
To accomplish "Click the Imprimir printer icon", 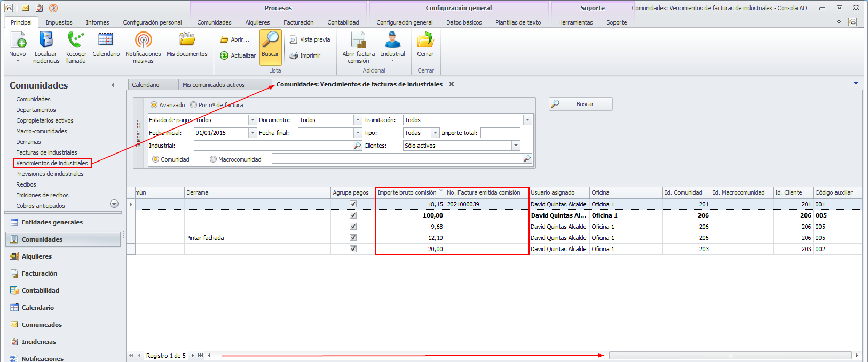I will tap(294, 55).
